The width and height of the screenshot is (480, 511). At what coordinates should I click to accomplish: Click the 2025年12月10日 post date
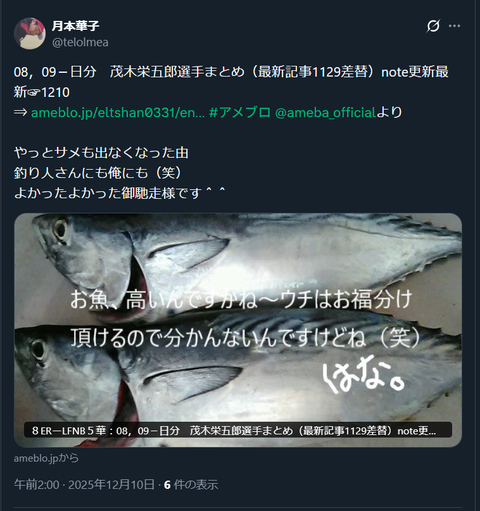coord(111,484)
